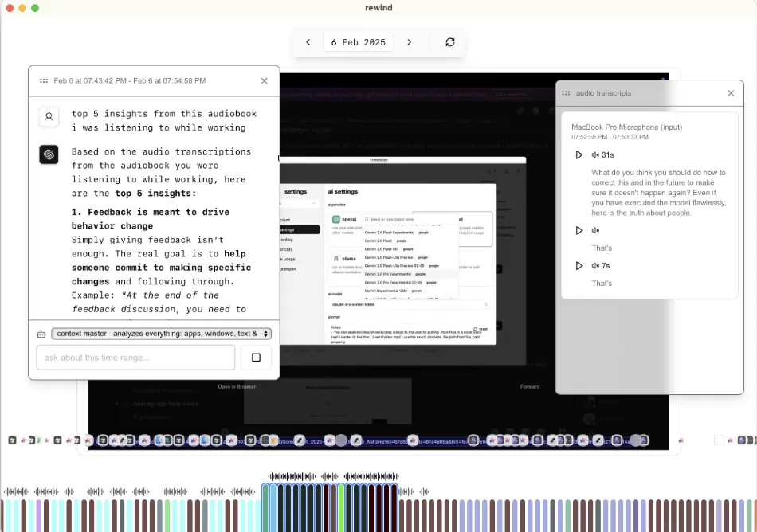This screenshot has height=532, width=757.
Task: Close the Feb 6 time range chat panel
Action: (264, 81)
